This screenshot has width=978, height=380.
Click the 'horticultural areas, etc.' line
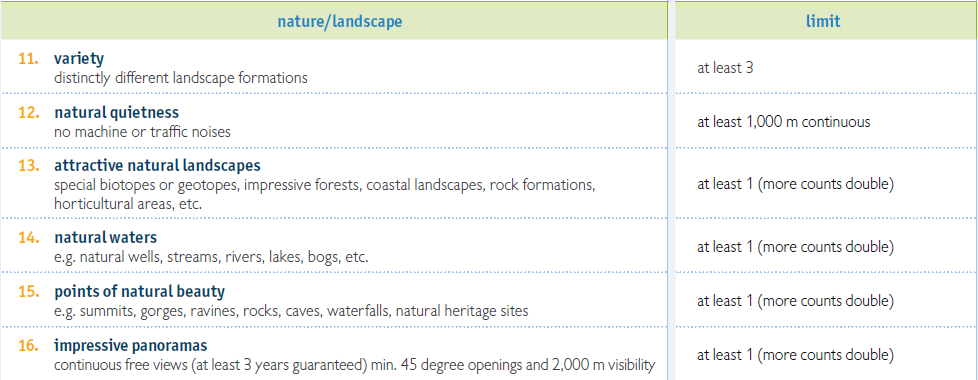tap(128, 204)
